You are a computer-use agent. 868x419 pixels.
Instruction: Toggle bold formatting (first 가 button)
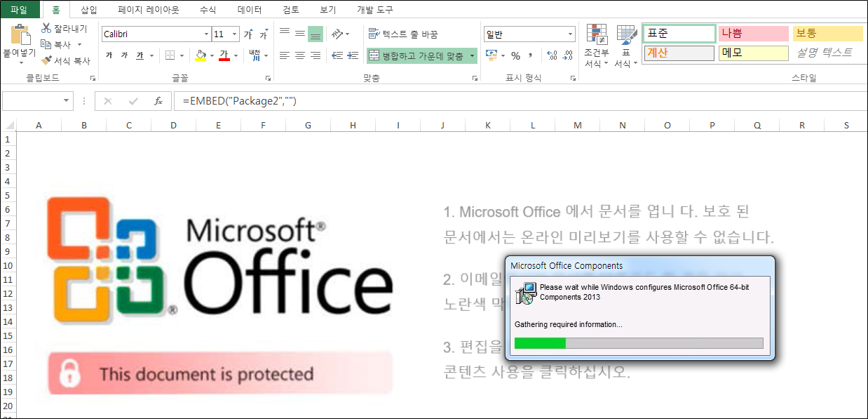[109, 55]
